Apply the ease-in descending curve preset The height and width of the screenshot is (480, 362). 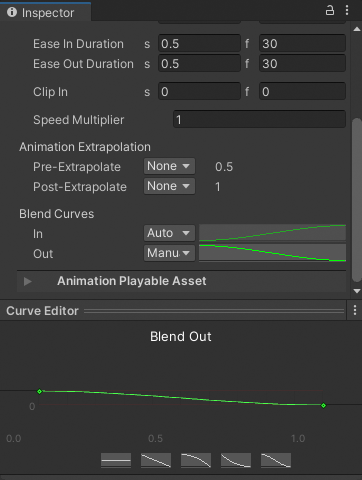point(196,460)
